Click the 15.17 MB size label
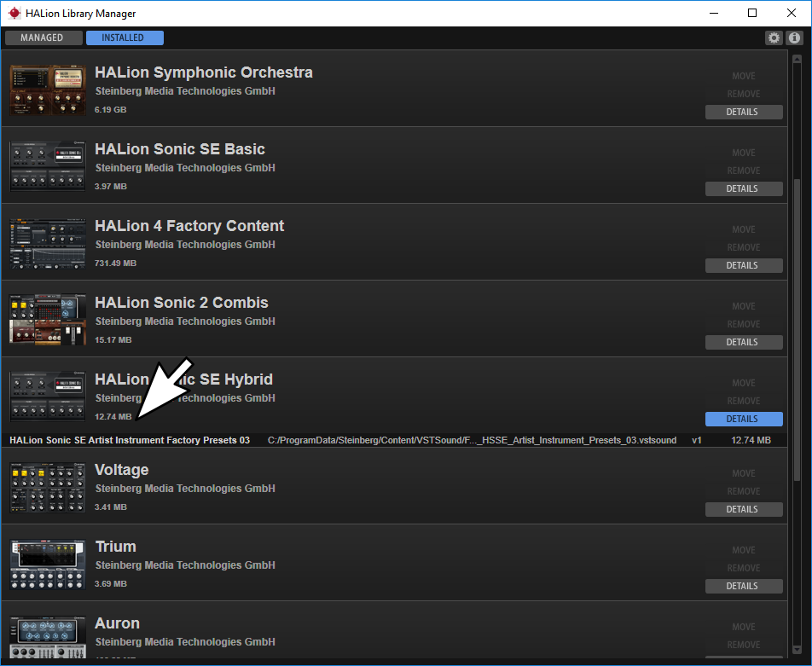Screen dimensions: 812x666 [x=113, y=339]
